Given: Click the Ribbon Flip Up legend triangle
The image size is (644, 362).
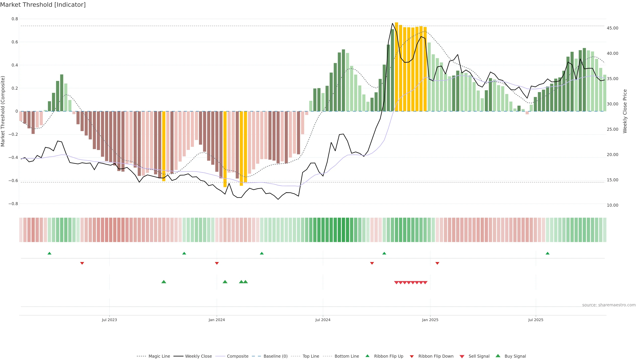Looking at the screenshot, I should pyautogui.click(x=367, y=356).
